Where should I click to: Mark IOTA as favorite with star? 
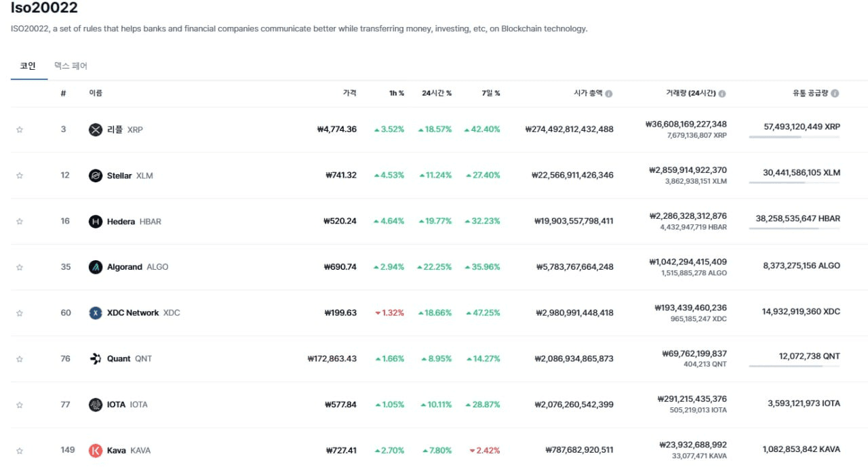(20, 405)
